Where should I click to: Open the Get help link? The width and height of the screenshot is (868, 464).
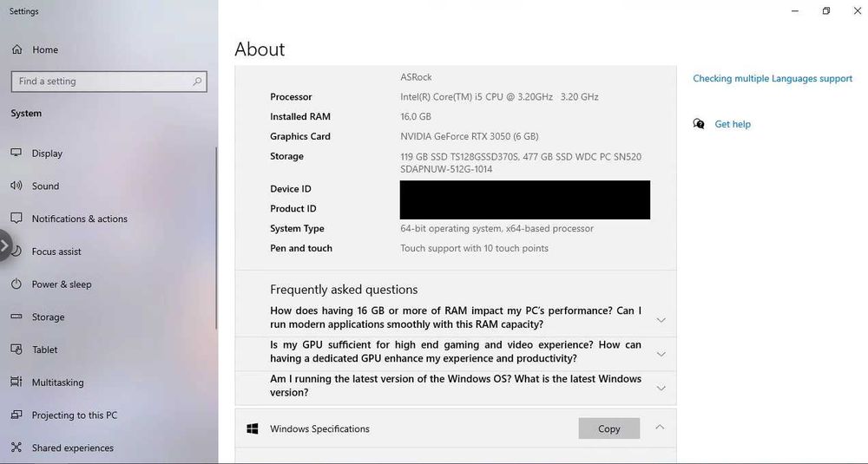tap(733, 124)
